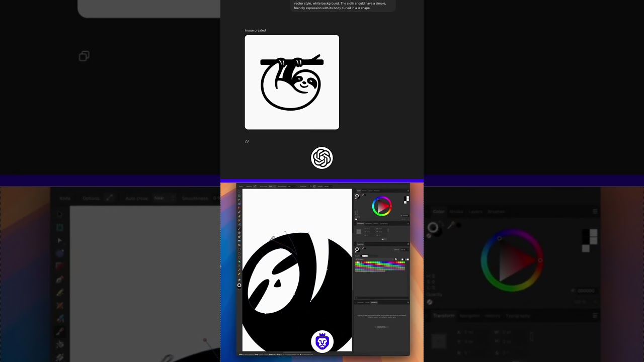Open the Smoothness value dropdown

point(291,186)
